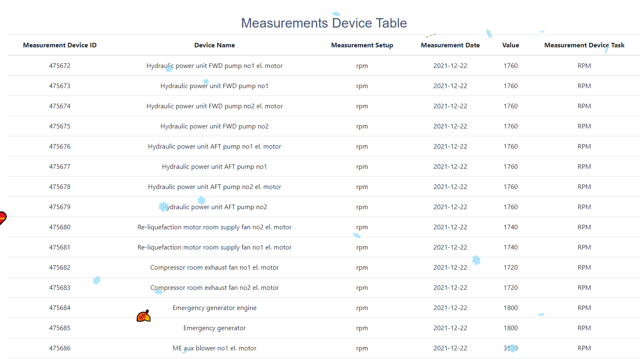Click the red heart icon at left edge
The image size is (644, 359).
2,218
